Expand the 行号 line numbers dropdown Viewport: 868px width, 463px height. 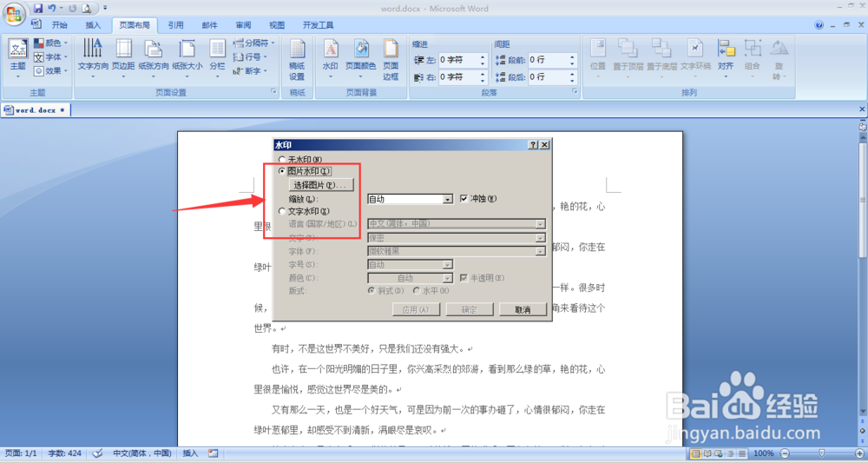tap(250, 57)
